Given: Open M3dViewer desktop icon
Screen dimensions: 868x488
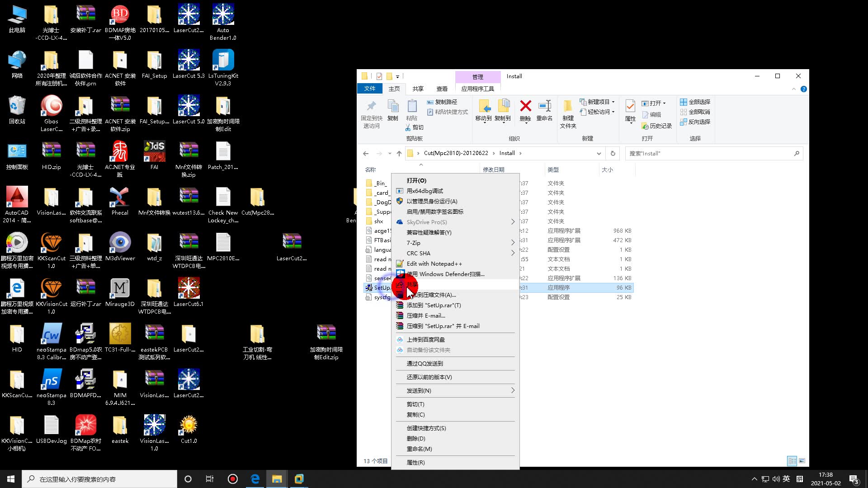Looking at the screenshot, I should [120, 246].
